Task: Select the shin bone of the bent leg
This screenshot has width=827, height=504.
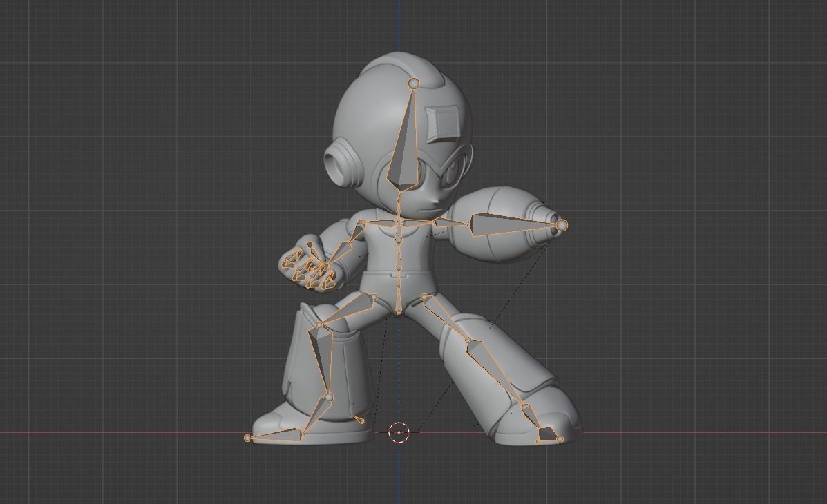Action: pos(320,361)
